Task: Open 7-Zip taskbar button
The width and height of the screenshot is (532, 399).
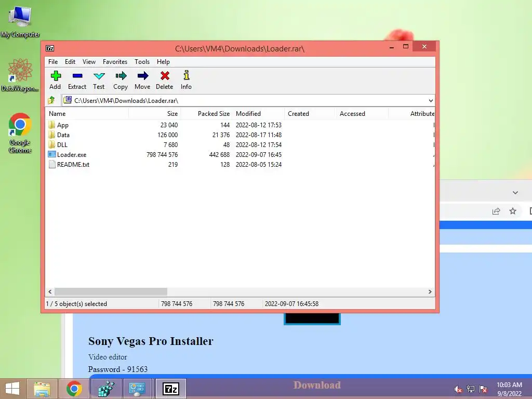Action: [171, 389]
